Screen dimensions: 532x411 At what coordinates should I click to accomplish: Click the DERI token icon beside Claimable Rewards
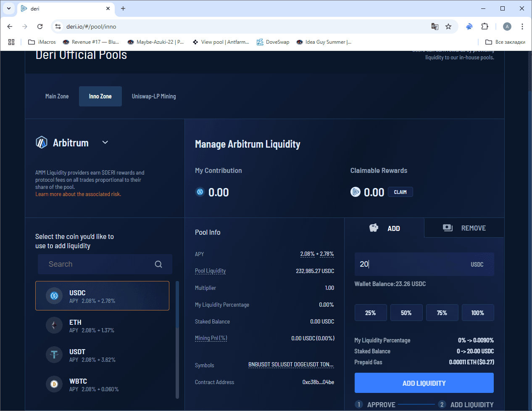356,192
